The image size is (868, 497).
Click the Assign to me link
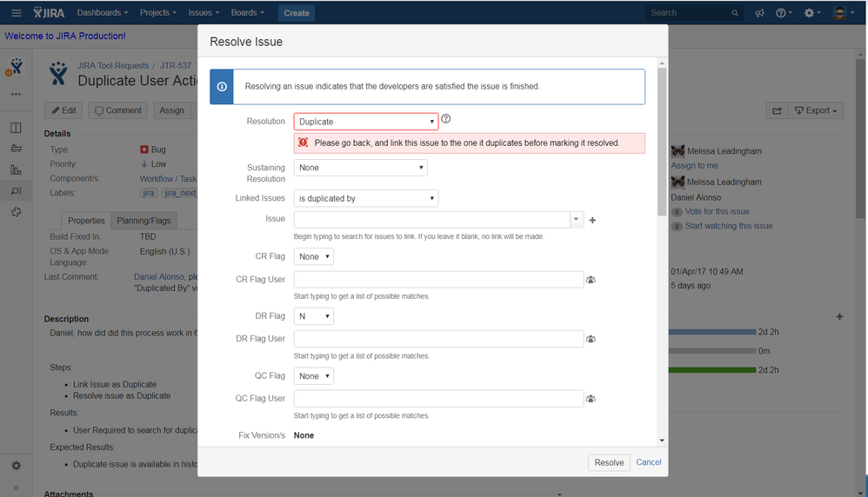[x=694, y=165]
